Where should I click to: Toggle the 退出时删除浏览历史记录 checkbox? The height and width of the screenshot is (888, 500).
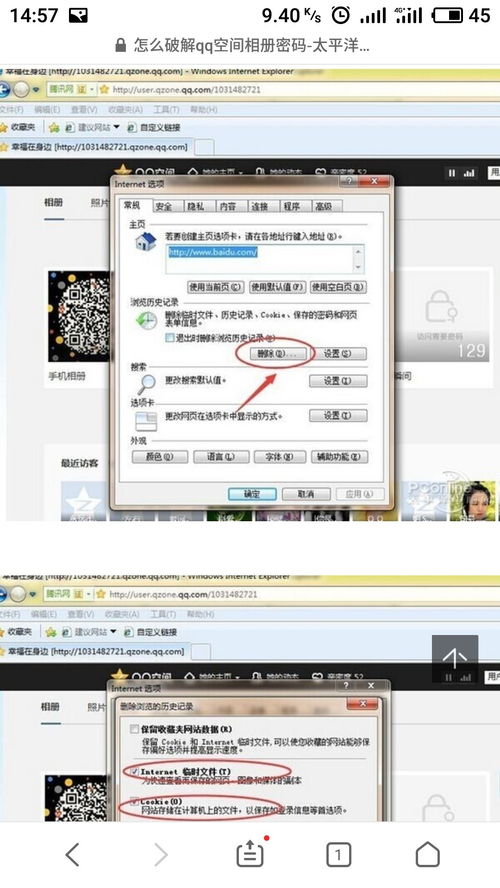tap(169, 338)
